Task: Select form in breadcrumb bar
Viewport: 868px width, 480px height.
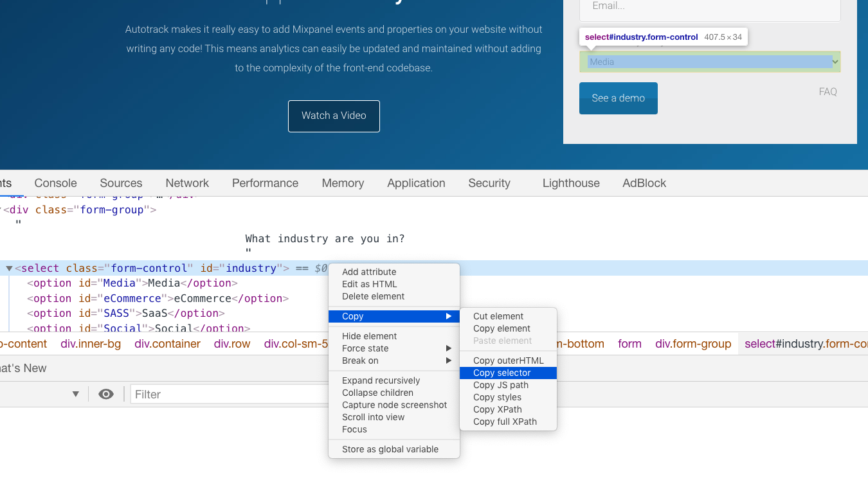Action: 629,344
